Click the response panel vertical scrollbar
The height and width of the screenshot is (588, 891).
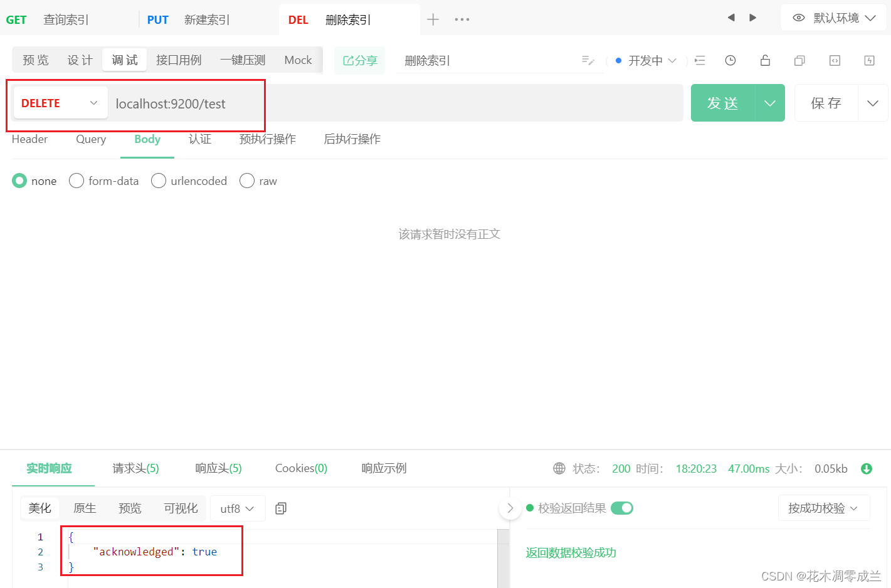click(503, 558)
